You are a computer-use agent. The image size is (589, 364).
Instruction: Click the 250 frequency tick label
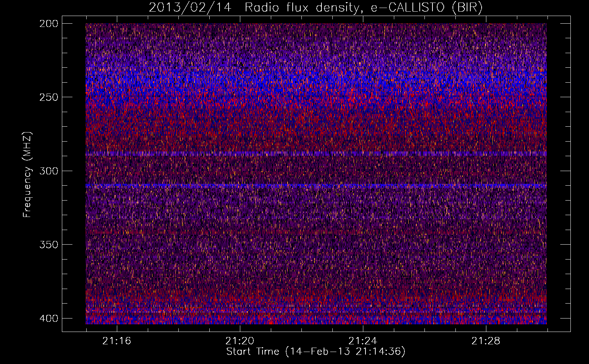[49, 97]
